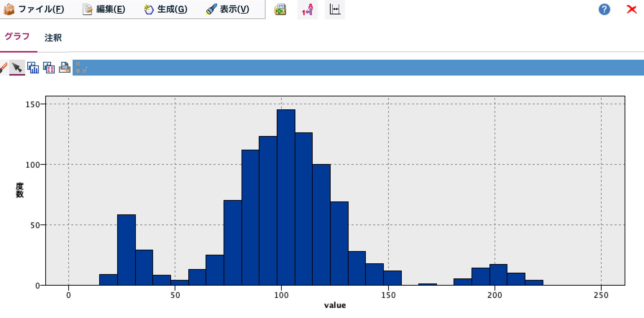Open help via the blue question mark
This screenshot has width=644, height=318.
[x=604, y=9]
